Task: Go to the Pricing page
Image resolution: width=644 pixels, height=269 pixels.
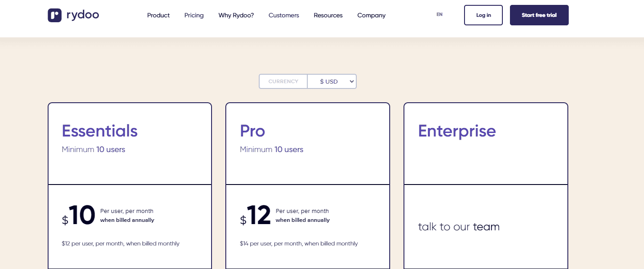Action: coord(194,15)
